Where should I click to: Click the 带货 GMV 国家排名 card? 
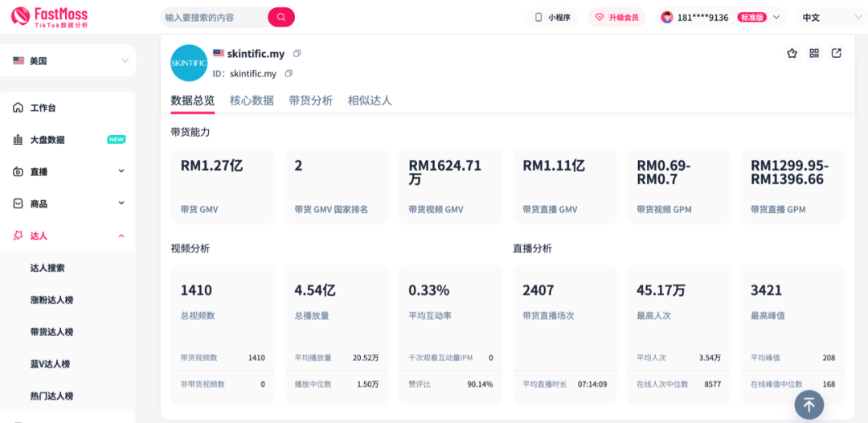coord(337,186)
